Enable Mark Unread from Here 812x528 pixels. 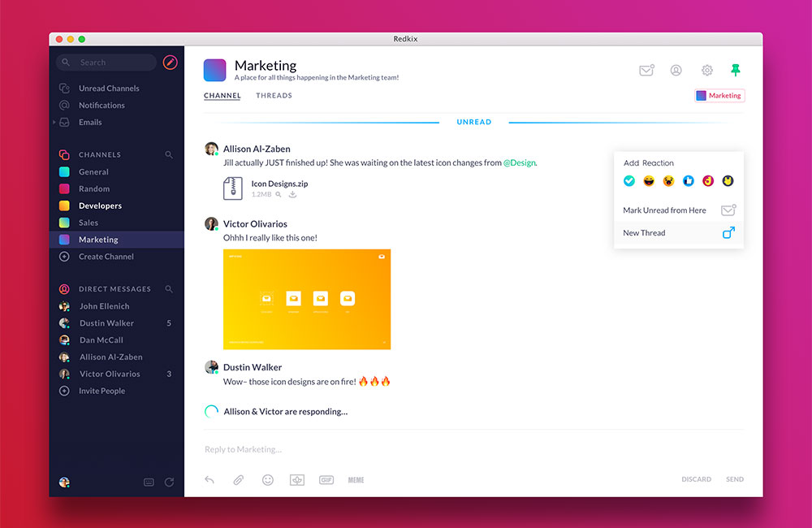666,210
